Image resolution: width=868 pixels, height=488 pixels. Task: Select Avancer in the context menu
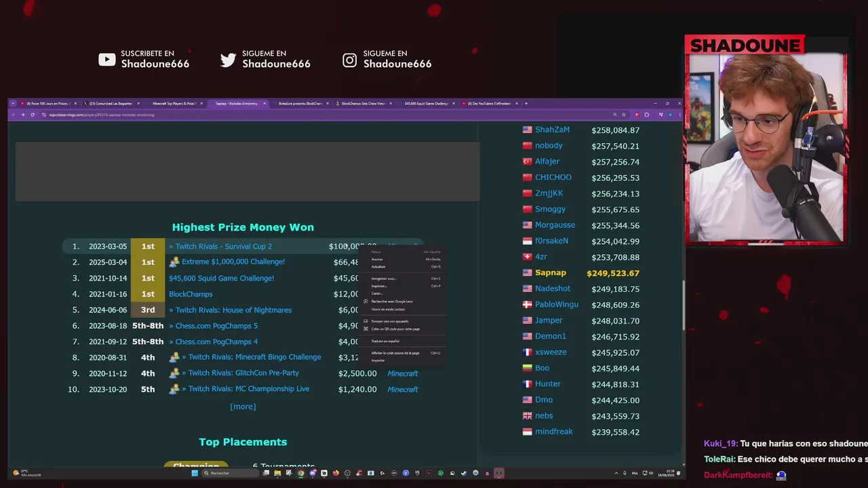(x=403, y=259)
